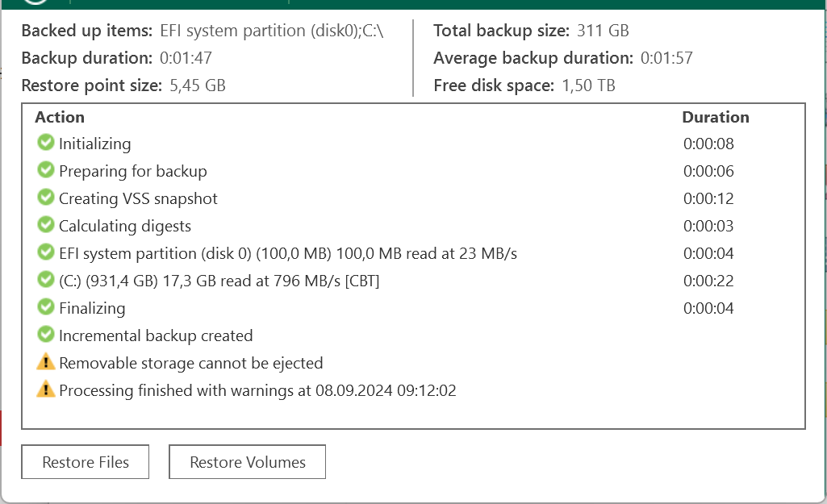
Task: Click the Removable storage warning triangle icon
Action: click(45, 363)
